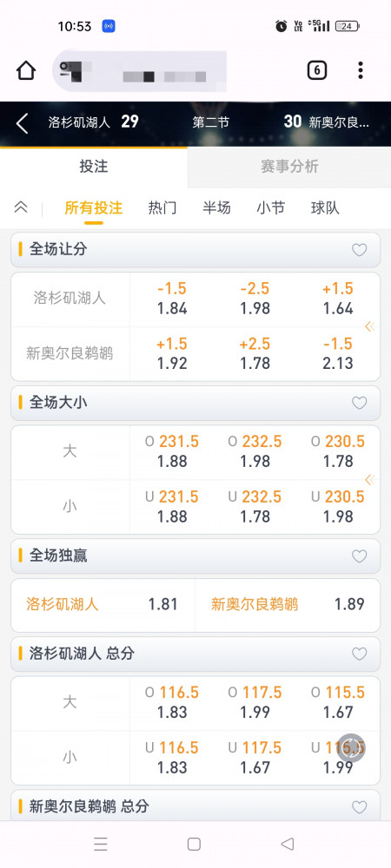Image resolution: width=391 pixels, height=868 pixels.
Task: Tap the Android recent-apps menu icon
Action: click(101, 844)
